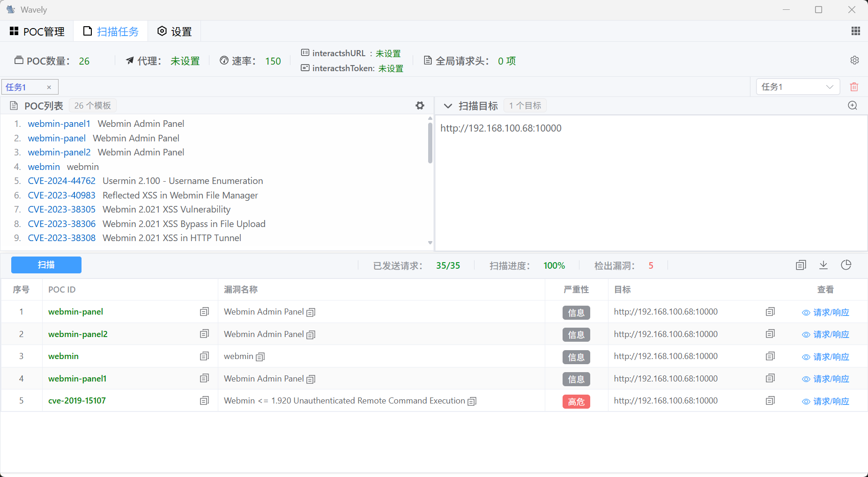Click the 检出漏洞 count 5

[651, 265]
